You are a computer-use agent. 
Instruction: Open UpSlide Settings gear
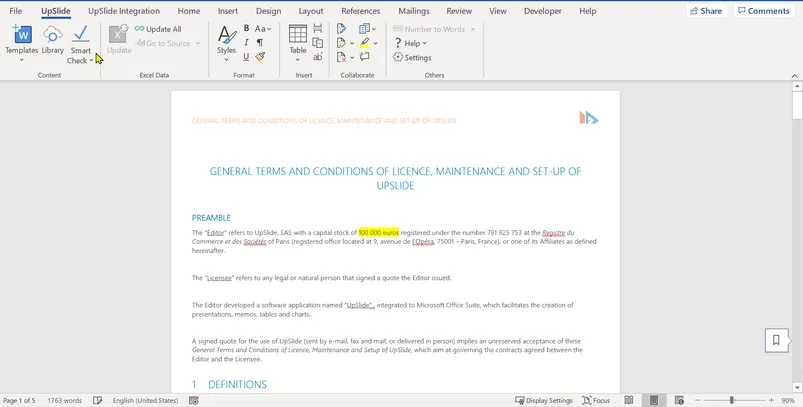tap(412, 57)
